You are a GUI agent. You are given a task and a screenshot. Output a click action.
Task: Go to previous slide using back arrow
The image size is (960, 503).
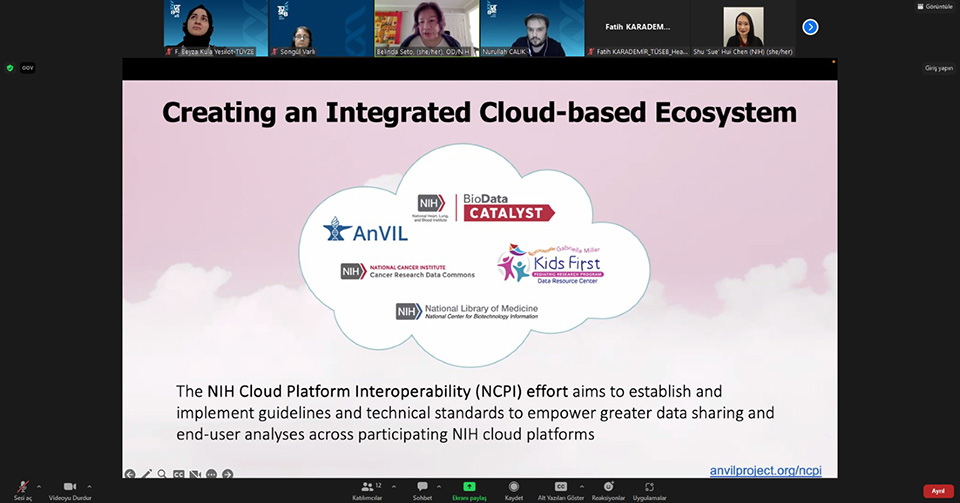pyautogui.click(x=130, y=474)
